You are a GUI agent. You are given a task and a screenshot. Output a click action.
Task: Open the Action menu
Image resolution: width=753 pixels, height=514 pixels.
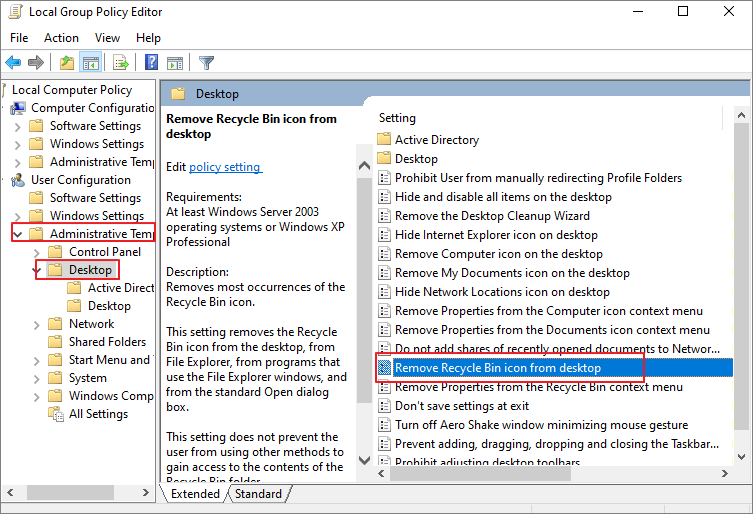pyautogui.click(x=61, y=38)
